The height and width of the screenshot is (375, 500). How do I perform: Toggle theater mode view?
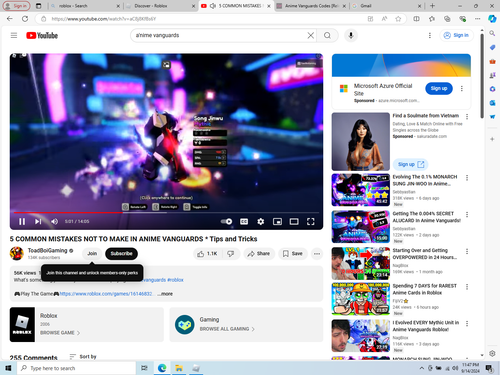pos(294,221)
